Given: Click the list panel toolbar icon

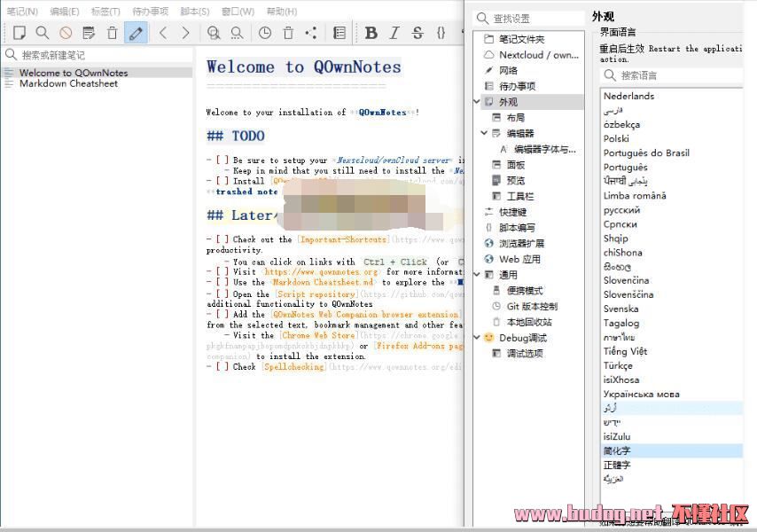Looking at the screenshot, I should click(x=339, y=33).
